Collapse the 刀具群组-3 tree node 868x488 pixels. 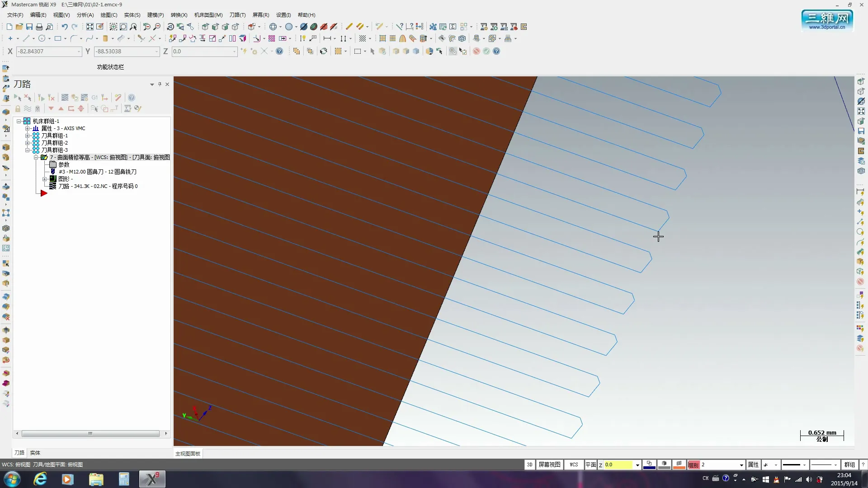coord(28,150)
